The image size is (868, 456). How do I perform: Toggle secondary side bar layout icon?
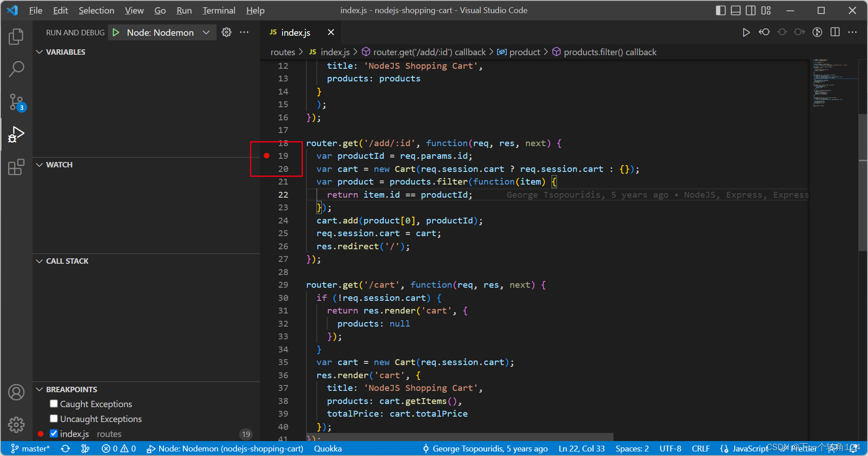pyautogui.click(x=750, y=10)
